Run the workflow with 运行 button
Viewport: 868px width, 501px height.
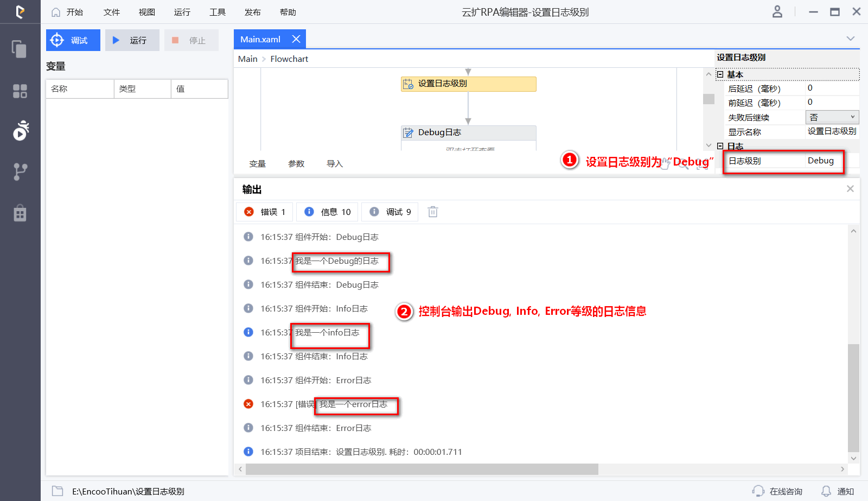(x=132, y=40)
